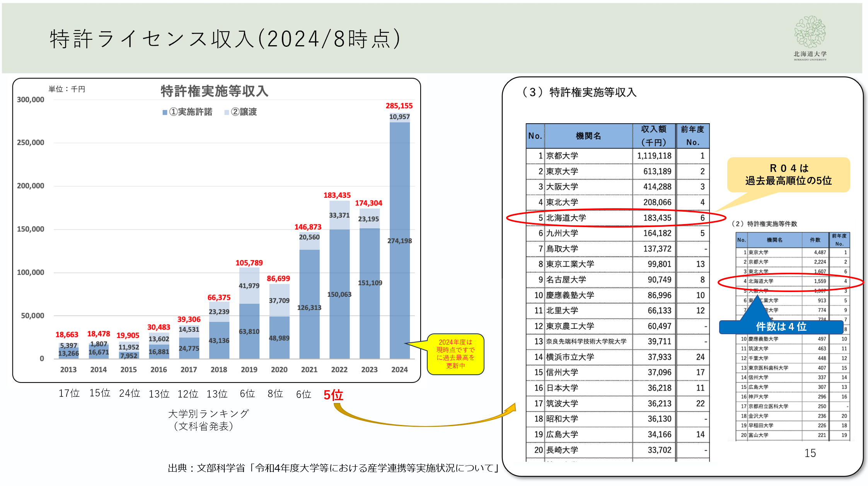Click the 146,873 total above the 2021 bar

(308, 227)
